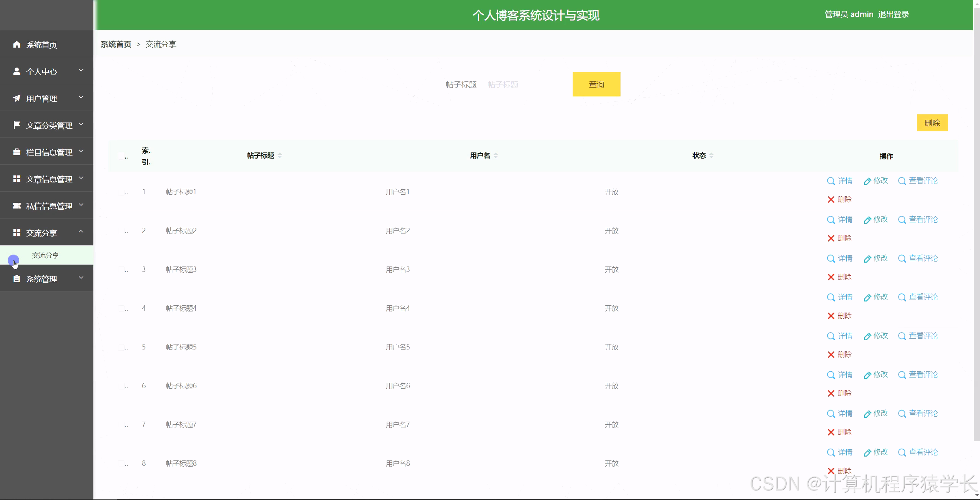Click the 帖子标题 search input field

click(519, 84)
